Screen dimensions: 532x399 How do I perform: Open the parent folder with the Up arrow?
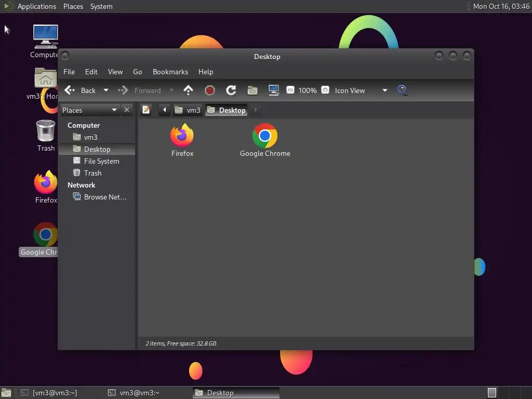point(188,90)
